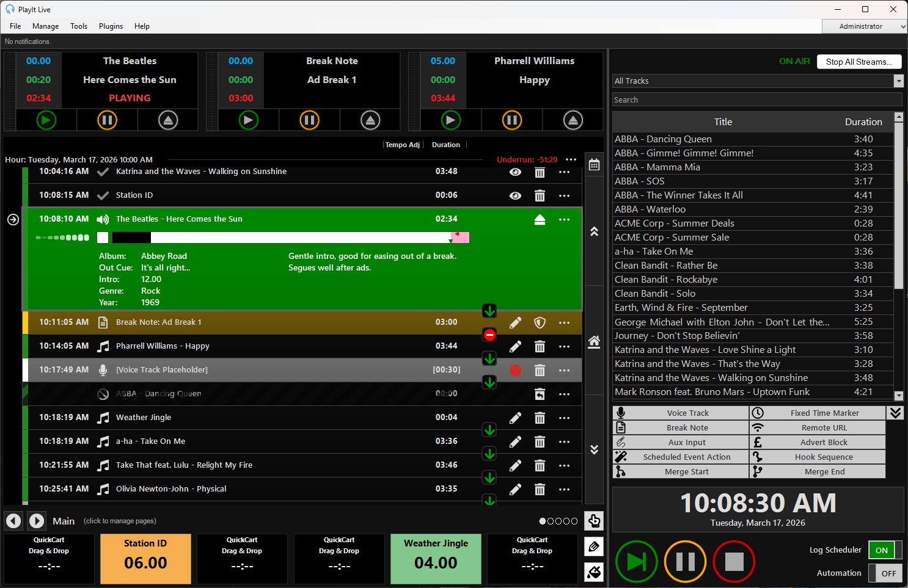Open Administrator user dropdown
The width and height of the screenshot is (908, 588).
pyautogui.click(x=865, y=26)
